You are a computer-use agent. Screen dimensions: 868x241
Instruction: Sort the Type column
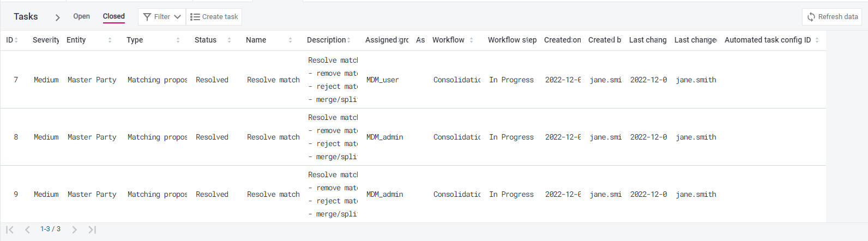(x=178, y=40)
